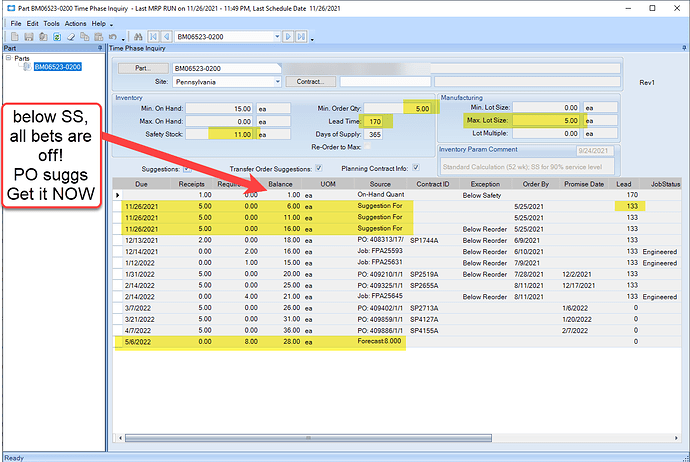Click the 9/24/2021 comment date field
Viewport: 690px width, 462px height.
tap(595, 150)
